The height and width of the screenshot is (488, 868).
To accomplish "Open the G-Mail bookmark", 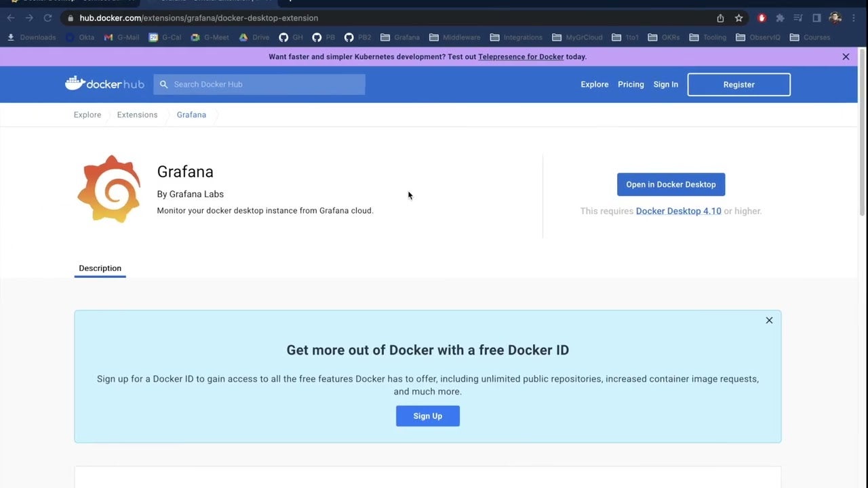I will click(x=121, y=37).
